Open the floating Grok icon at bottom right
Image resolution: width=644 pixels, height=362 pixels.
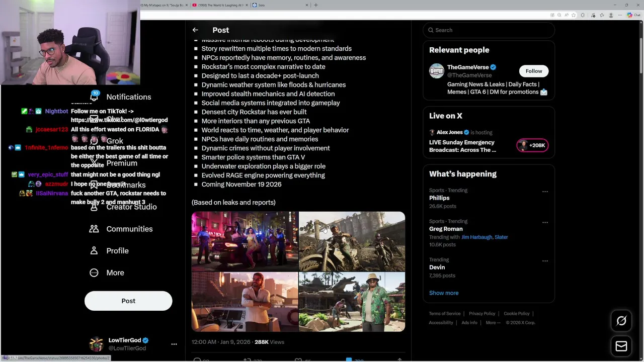click(621, 321)
